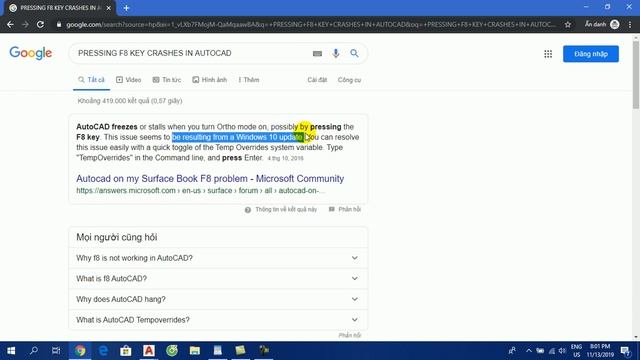Start voice search with microphone icon
The width and height of the screenshot is (640, 360).
pos(336,53)
